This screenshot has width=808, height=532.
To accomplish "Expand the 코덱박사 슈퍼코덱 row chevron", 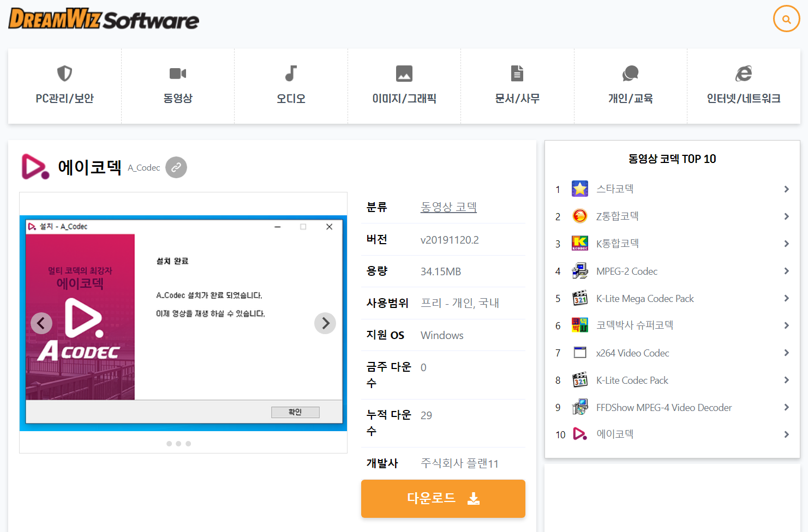I will (x=786, y=325).
